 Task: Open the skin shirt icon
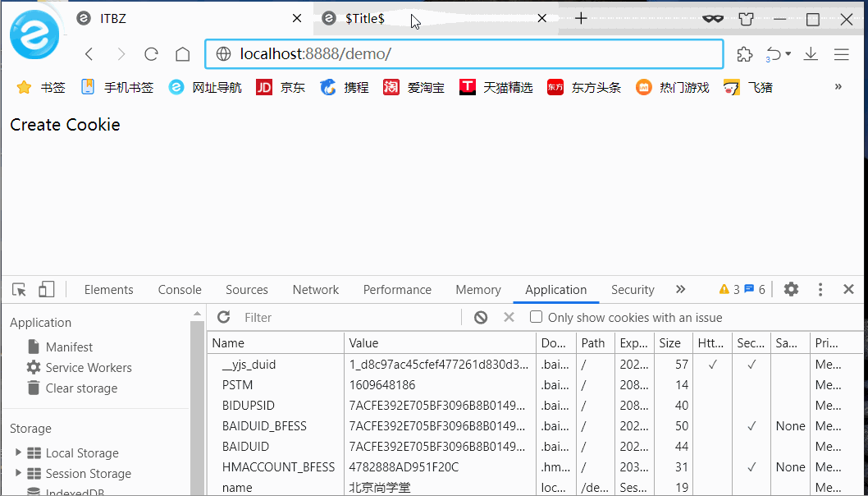747,19
